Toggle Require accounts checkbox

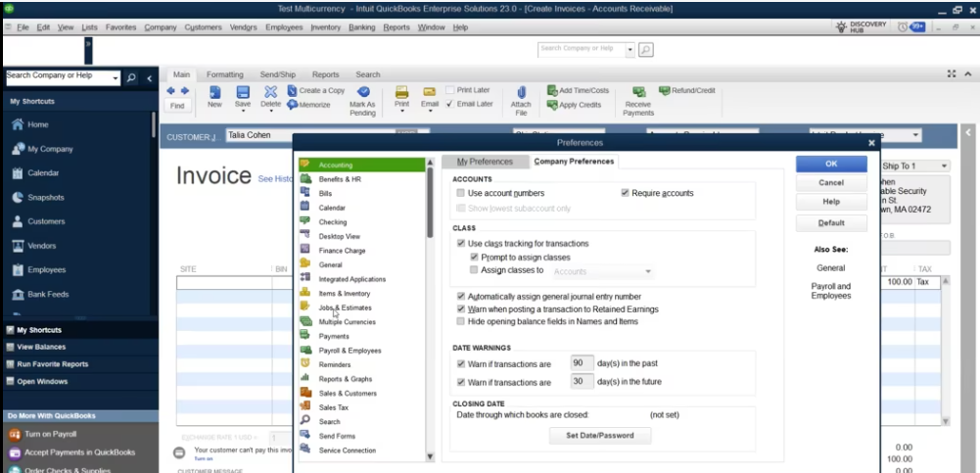click(x=625, y=193)
